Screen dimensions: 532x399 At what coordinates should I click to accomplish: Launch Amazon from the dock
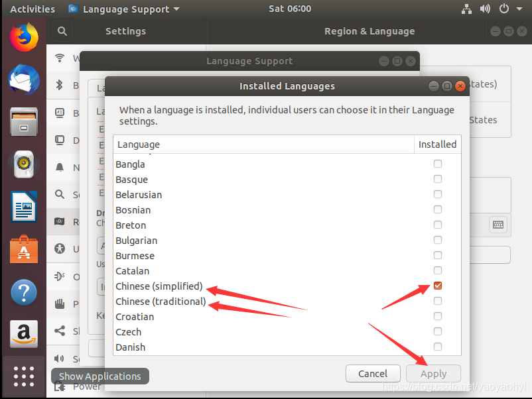24,334
